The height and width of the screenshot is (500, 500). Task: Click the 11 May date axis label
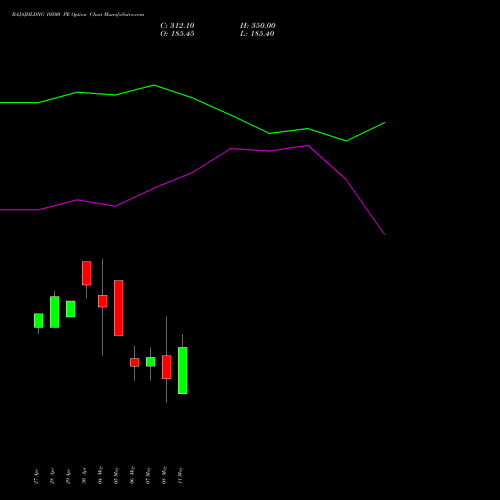[180, 475]
